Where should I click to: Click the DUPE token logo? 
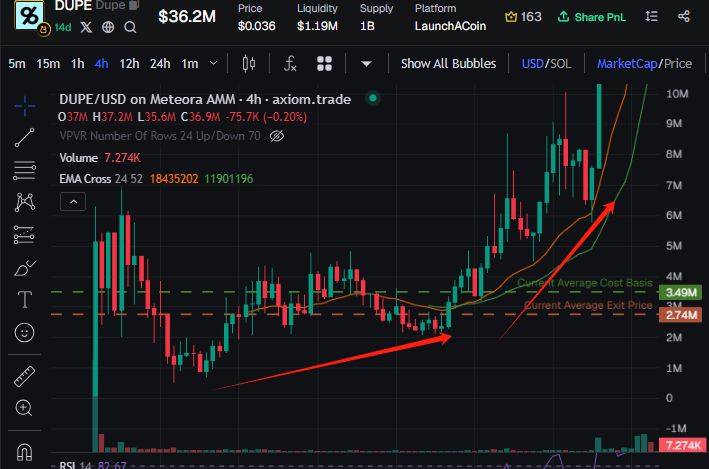pyautogui.click(x=30, y=15)
